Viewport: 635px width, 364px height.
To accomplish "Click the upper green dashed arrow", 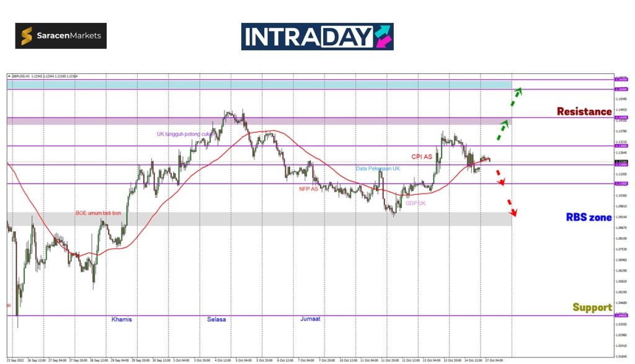I will coord(516,96).
